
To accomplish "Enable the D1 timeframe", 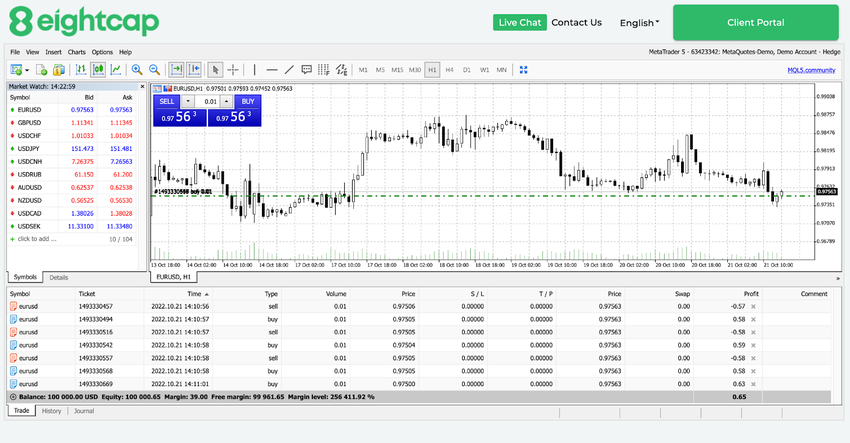I will [467, 70].
